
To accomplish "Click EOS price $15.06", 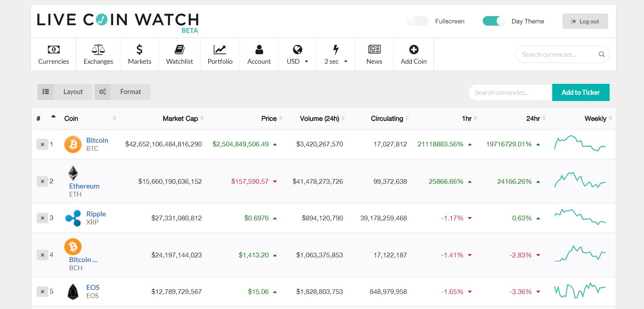I will (x=258, y=292).
